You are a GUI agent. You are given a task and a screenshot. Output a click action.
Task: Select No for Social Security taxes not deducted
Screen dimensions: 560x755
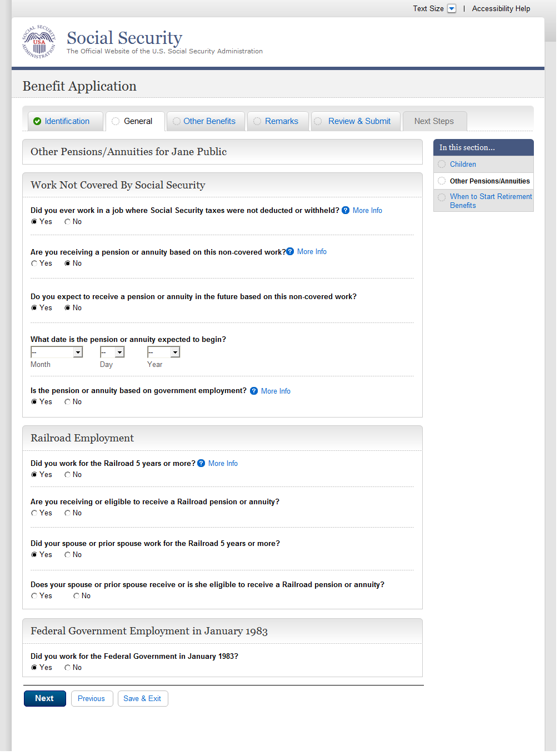pos(67,222)
